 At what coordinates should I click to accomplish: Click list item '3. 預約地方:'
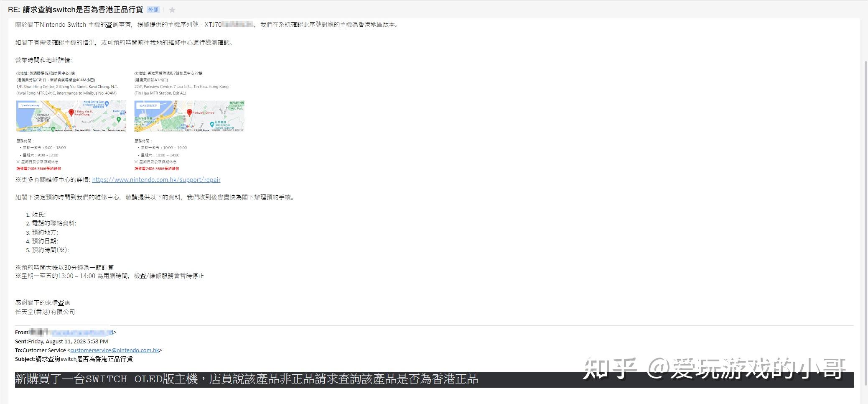(x=42, y=232)
